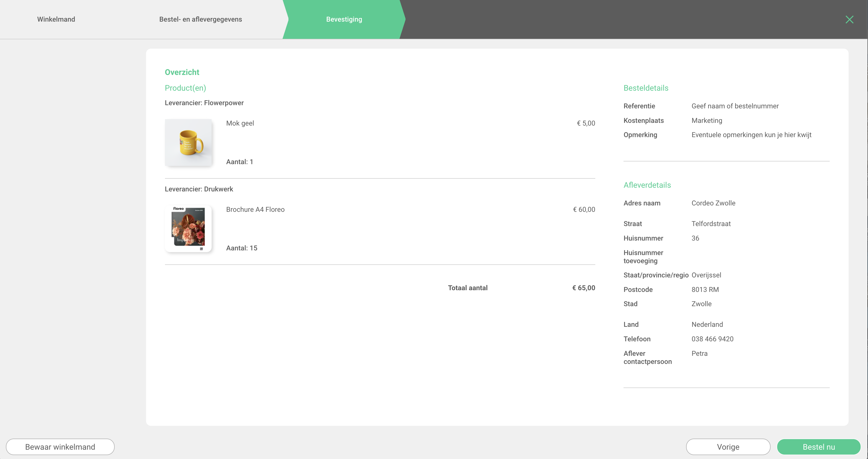Click the Zwolle value beside Stad
868x459 pixels.
[701, 304]
